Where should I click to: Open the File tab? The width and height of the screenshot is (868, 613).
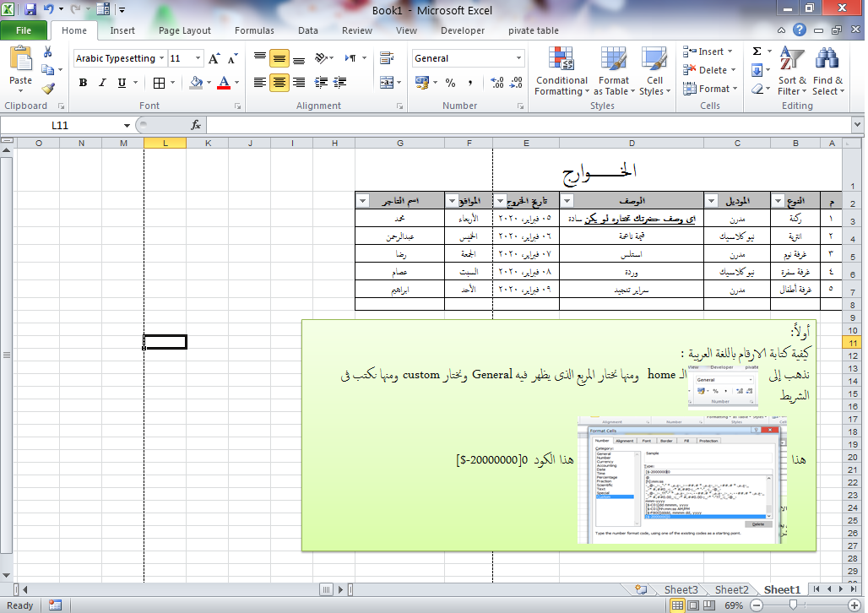point(24,30)
